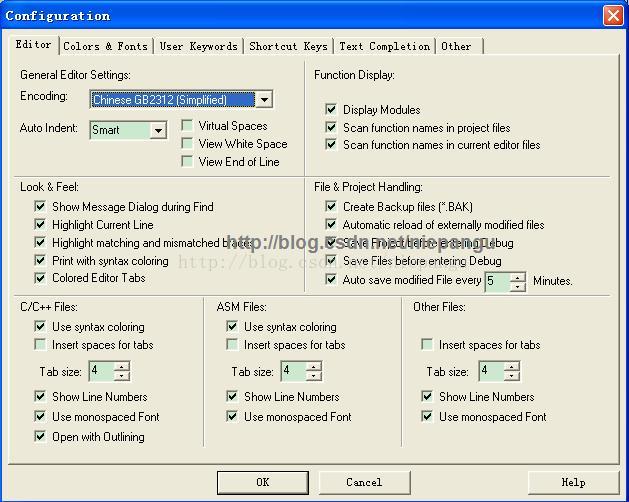Toggle ASM Use syntax coloring

[x=232, y=326]
